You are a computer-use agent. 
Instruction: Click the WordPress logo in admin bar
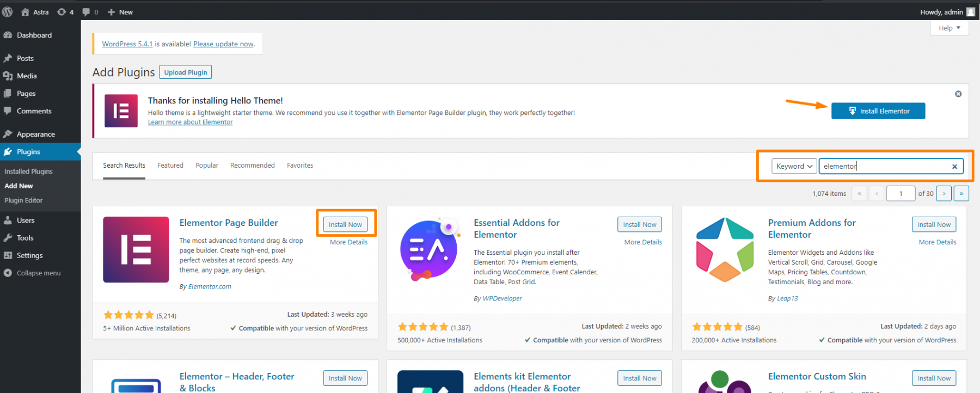(8, 12)
